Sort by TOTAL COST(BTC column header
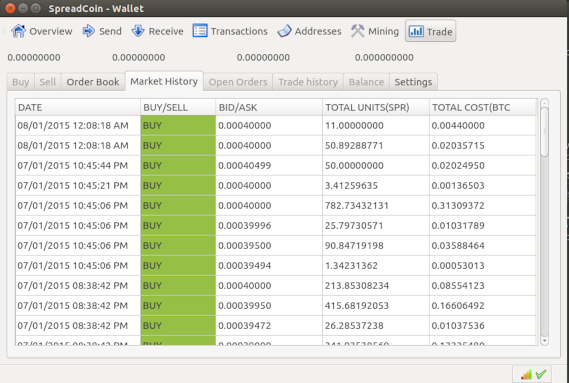 click(483, 107)
